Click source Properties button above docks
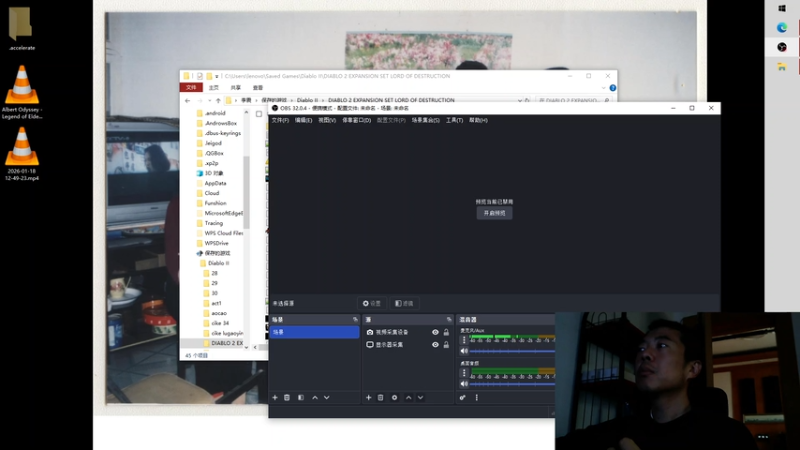This screenshot has width=800, height=450. click(372, 304)
